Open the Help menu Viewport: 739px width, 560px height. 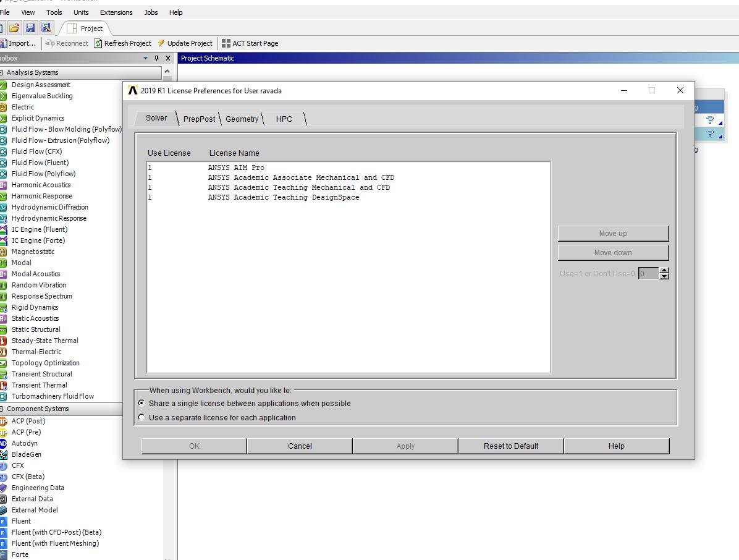pyautogui.click(x=176, y=12)
